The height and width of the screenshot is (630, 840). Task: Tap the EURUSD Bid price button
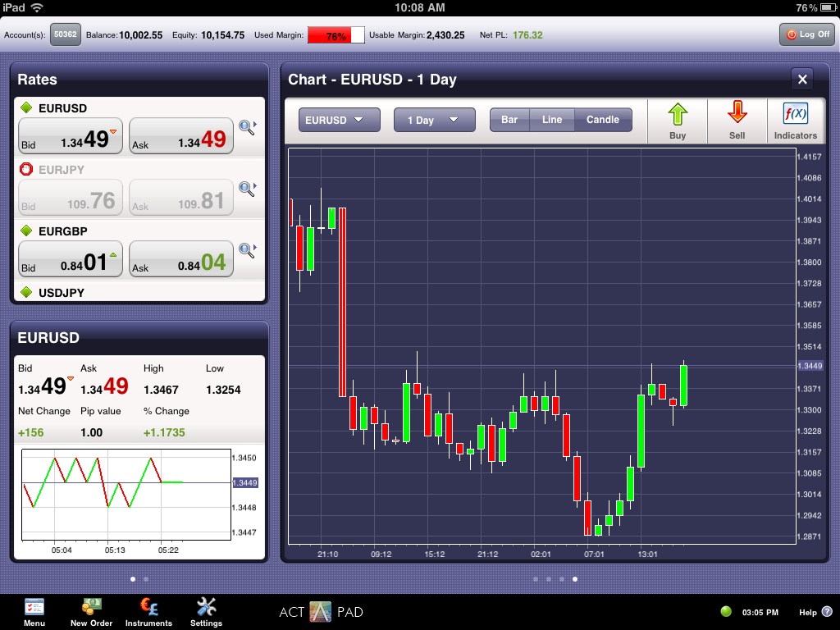point(71,136)
